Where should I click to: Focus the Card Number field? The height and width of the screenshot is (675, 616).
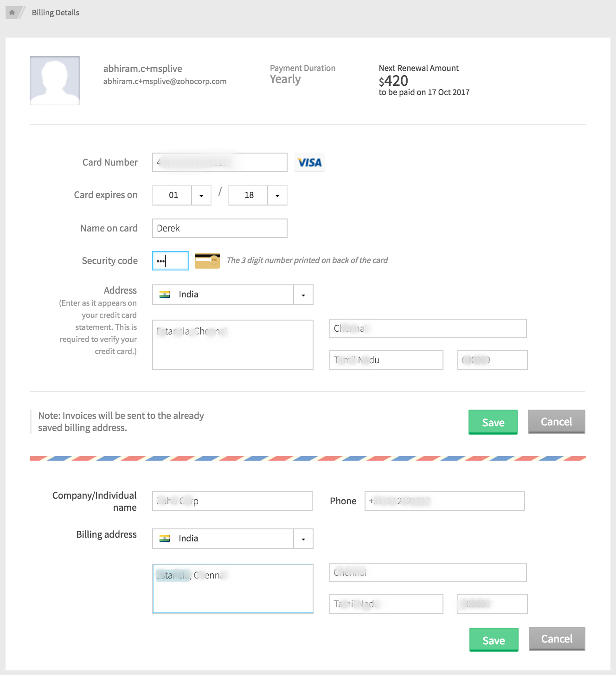tap(219, 162)
